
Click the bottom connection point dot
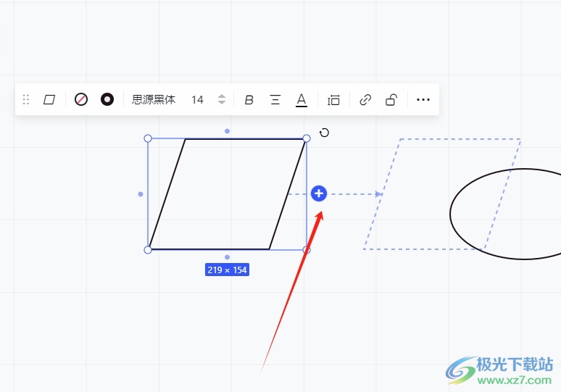[227, 257]
